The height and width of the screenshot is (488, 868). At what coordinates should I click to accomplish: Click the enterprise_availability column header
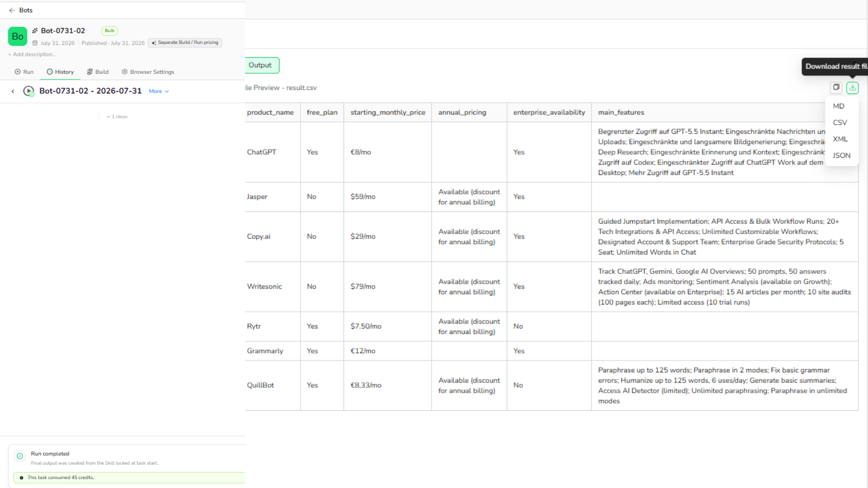point(549,113)
